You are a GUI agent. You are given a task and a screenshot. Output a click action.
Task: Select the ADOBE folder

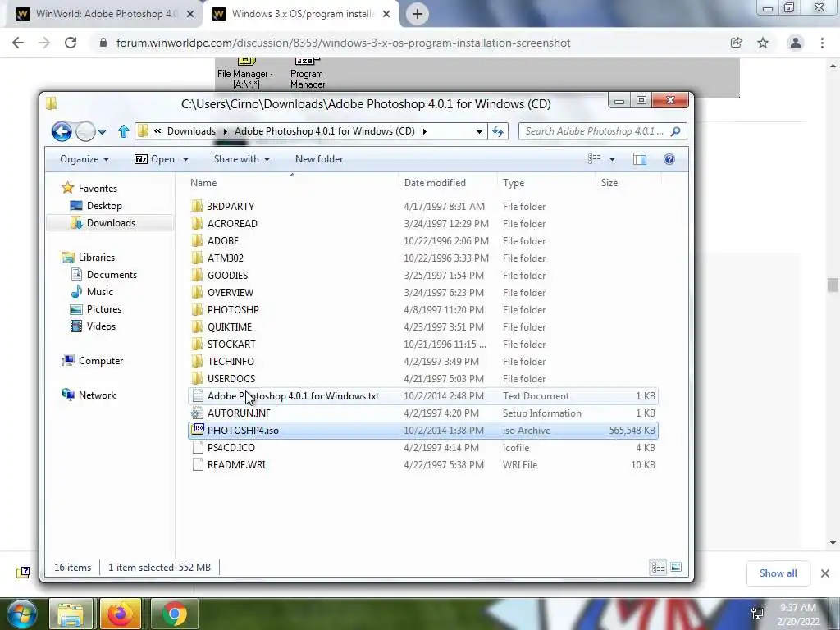223,241
